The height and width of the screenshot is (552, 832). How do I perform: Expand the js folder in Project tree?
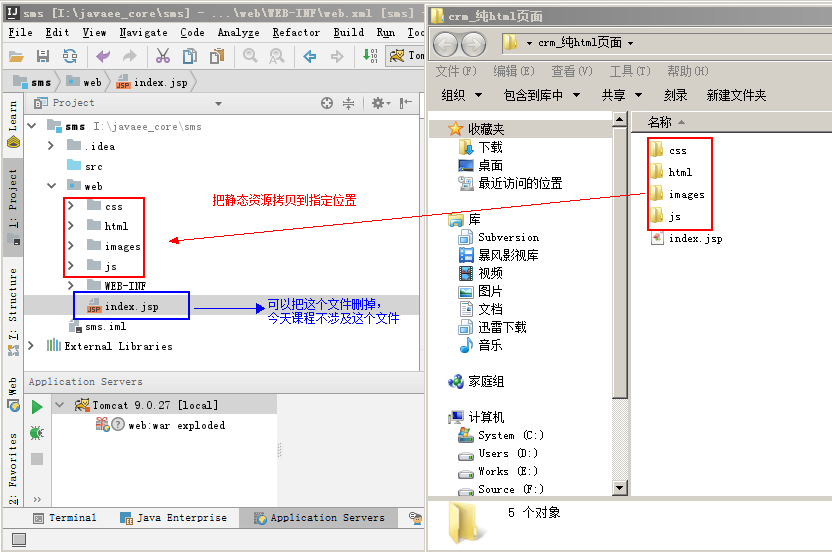(71, 265)
